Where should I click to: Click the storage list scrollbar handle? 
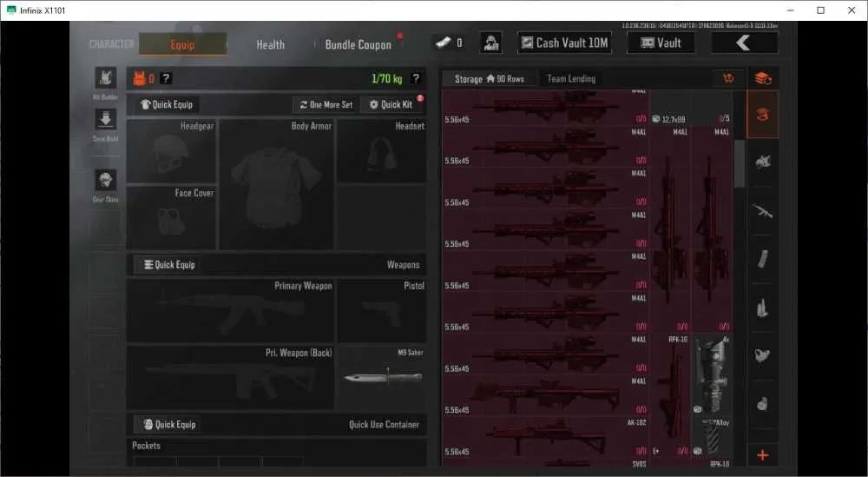coord(739,163)
